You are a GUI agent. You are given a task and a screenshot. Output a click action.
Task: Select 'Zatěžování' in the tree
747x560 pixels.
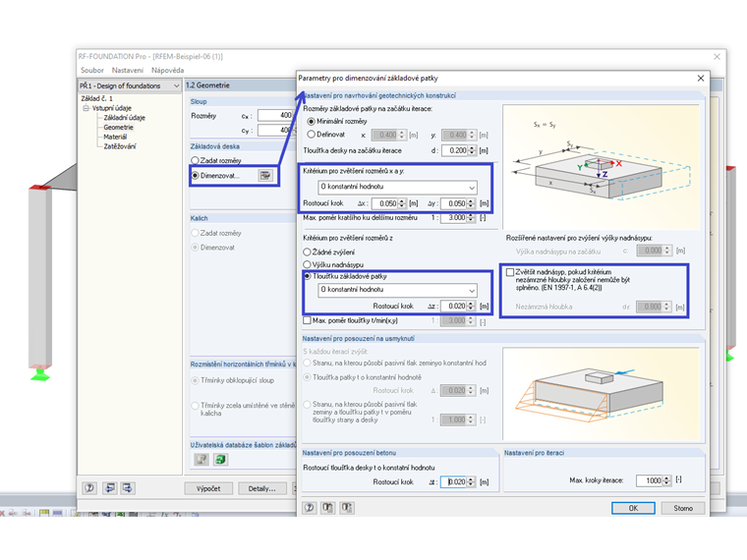click(x=120, y=146)
